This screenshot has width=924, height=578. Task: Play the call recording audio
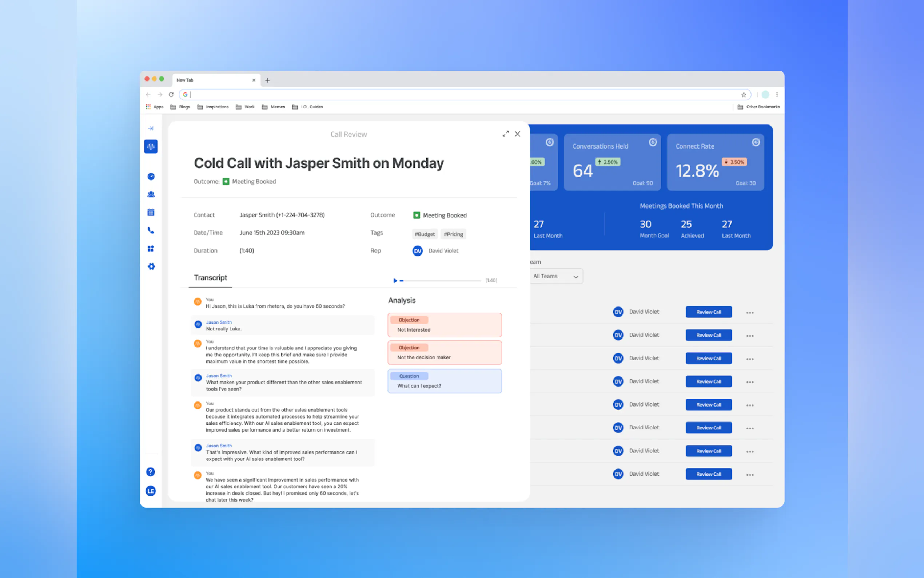click(395, 281)
